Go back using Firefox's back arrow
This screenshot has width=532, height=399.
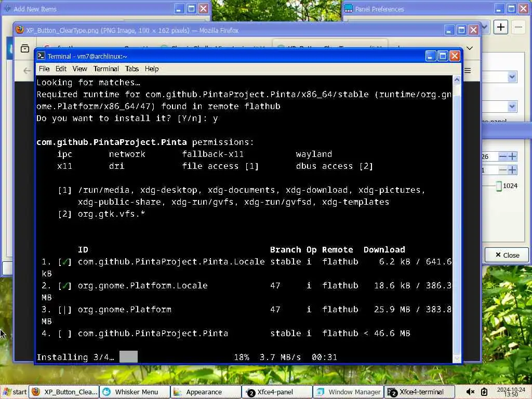click(27, 71)
